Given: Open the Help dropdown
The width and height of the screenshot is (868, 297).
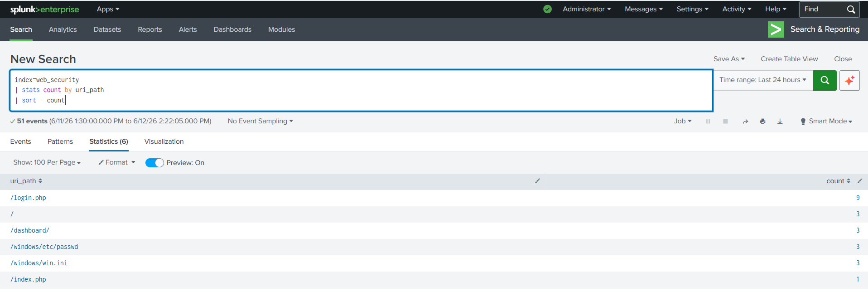Looking at the screenshot, I should tap(776, 9).
